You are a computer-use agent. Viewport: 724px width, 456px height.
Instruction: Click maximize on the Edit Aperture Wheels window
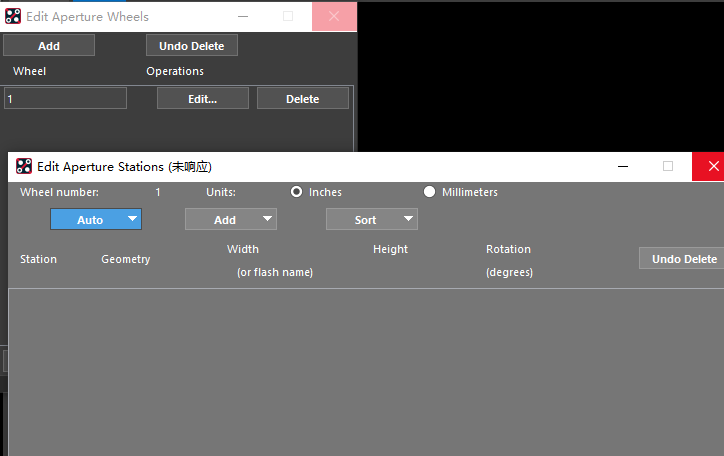click(x=288, y=17)
